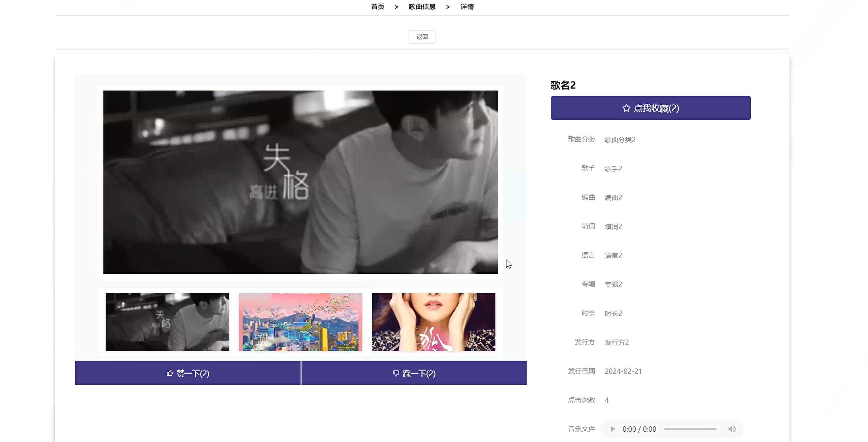Click 详情 breadcrumb item
The height and width of the screenshot is (442, 868).
pos(467,7)
